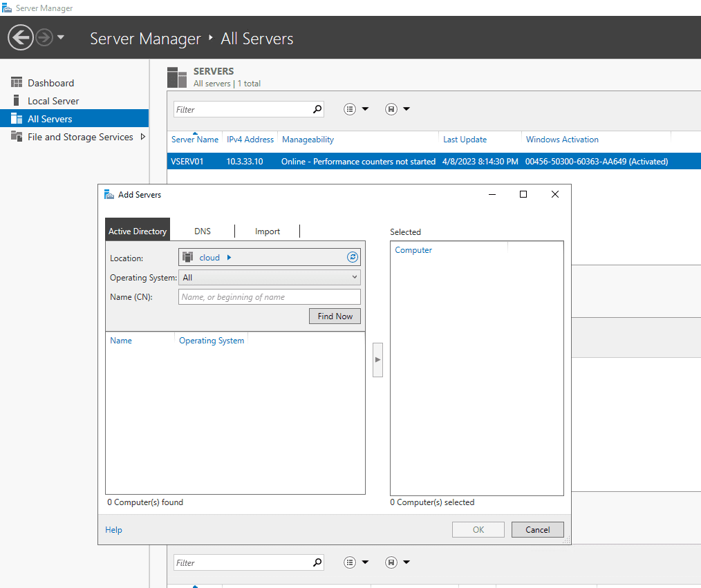Click the "00456-50300-60363-AA649 (Activated)" cell
Screen dimensions: 701x588
point(597,161)
